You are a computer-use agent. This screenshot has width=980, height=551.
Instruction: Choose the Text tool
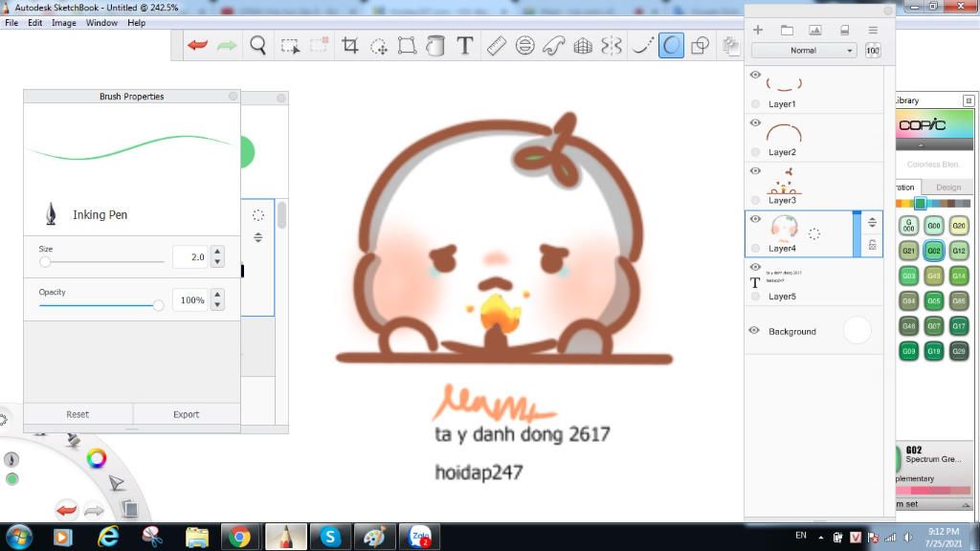point(466,44)
